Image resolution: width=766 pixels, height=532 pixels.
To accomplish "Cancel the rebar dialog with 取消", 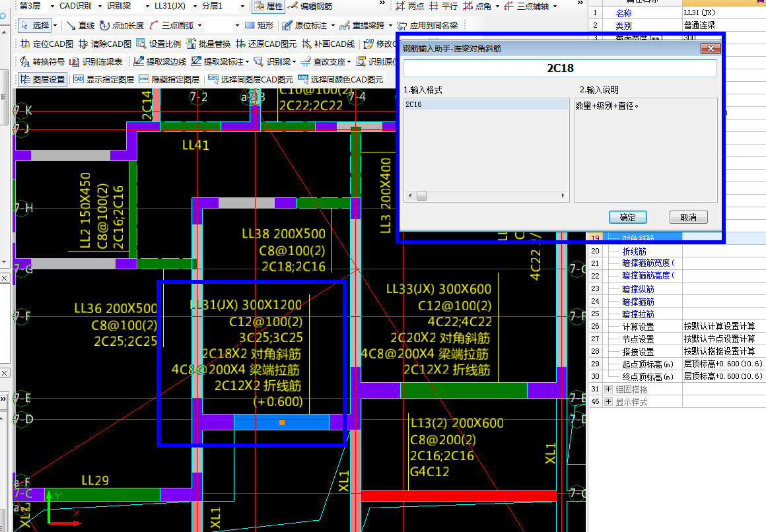I will pos(688,217).
